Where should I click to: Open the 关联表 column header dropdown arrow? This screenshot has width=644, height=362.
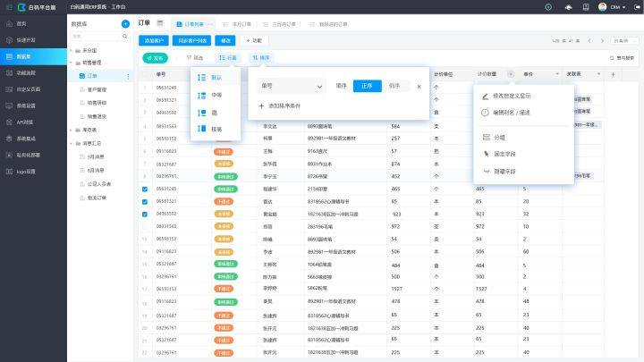tap(598, 74)
